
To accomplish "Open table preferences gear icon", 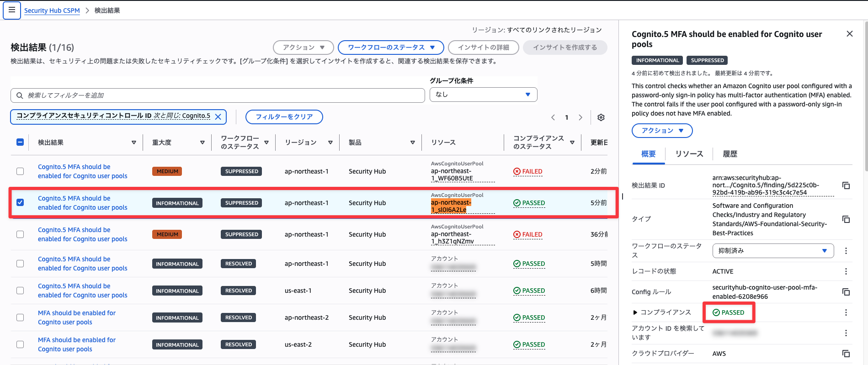I will coord(601,117).
